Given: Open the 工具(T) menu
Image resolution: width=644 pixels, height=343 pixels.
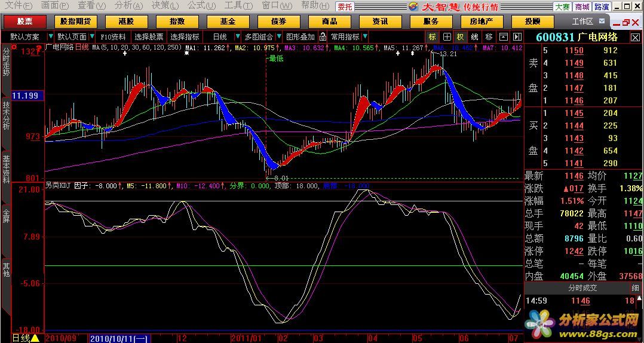Looking at the screenshot, I should [x=238, y=6].
